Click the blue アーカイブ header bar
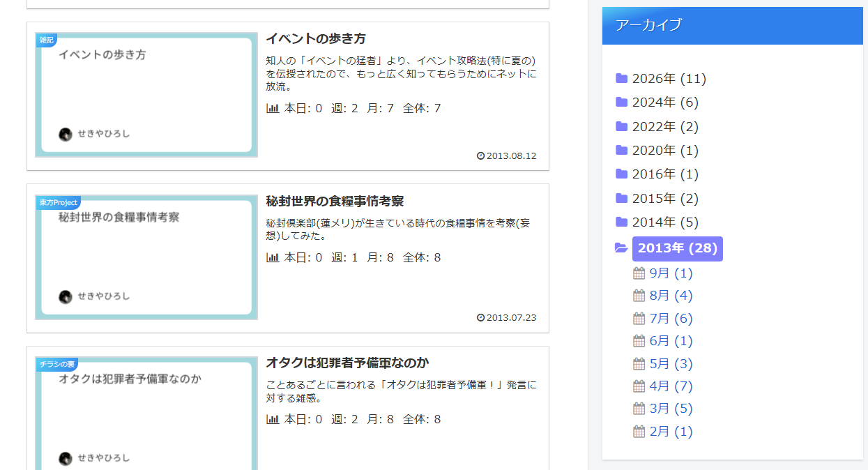868x470 pixels. tap(732, 25)
